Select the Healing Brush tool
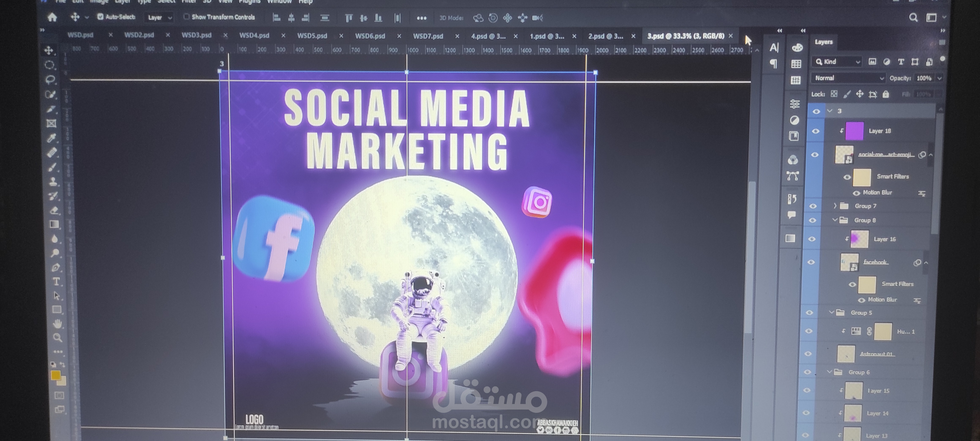The width and height of the screenshot is (980, 441). 52,152
